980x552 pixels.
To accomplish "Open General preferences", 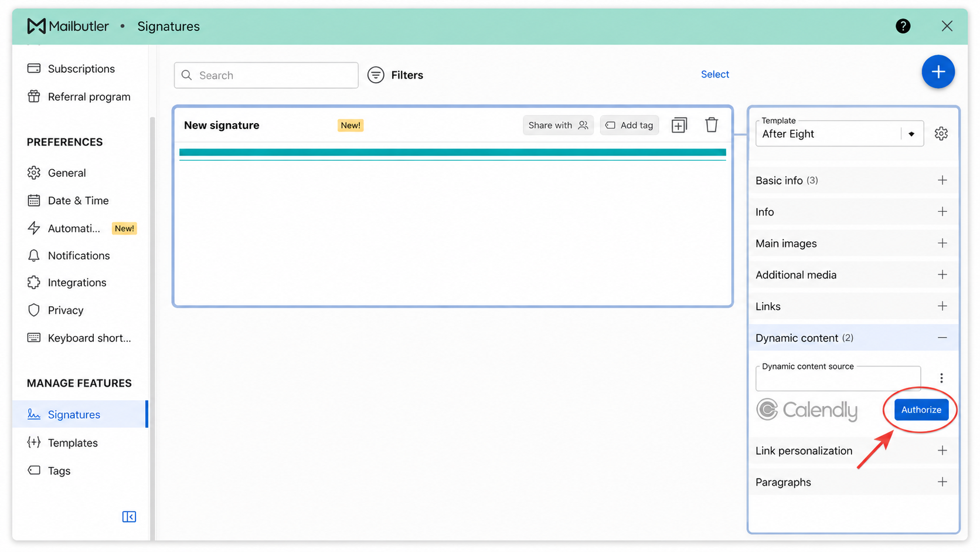I will click(x=79, y=173).
